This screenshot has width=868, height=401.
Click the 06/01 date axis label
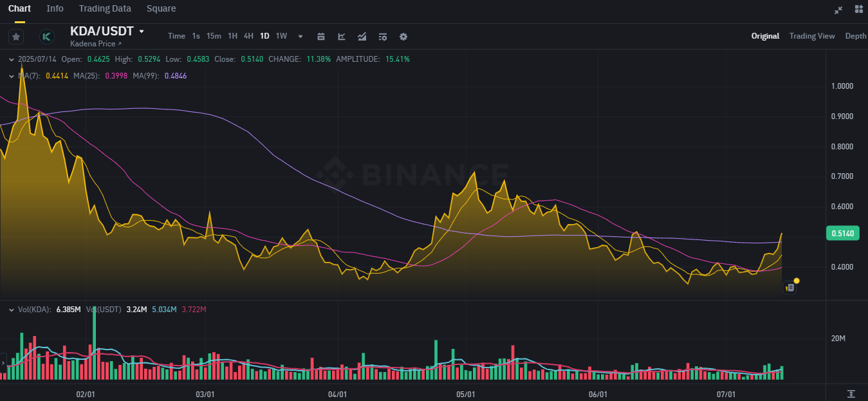pyautogui.click(x=598, y=394)
